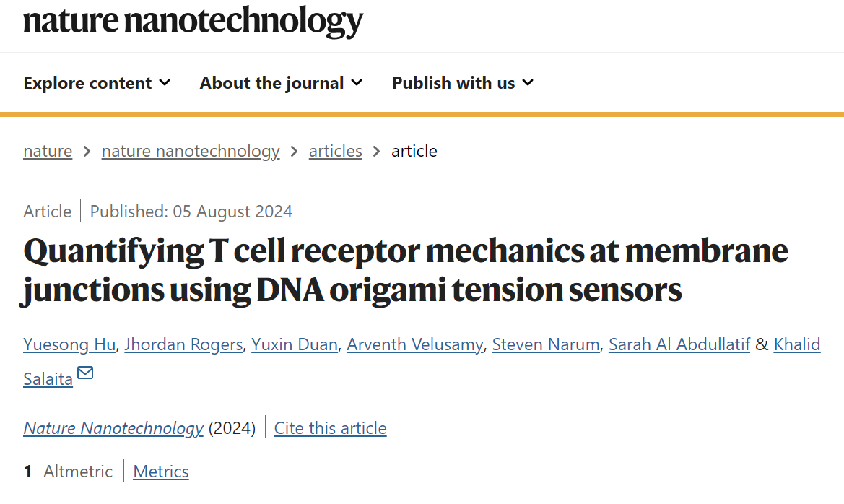The width and height of the screenshot is (844, 504).
Task: Expand the Publish with us menu
Action: 463,83
